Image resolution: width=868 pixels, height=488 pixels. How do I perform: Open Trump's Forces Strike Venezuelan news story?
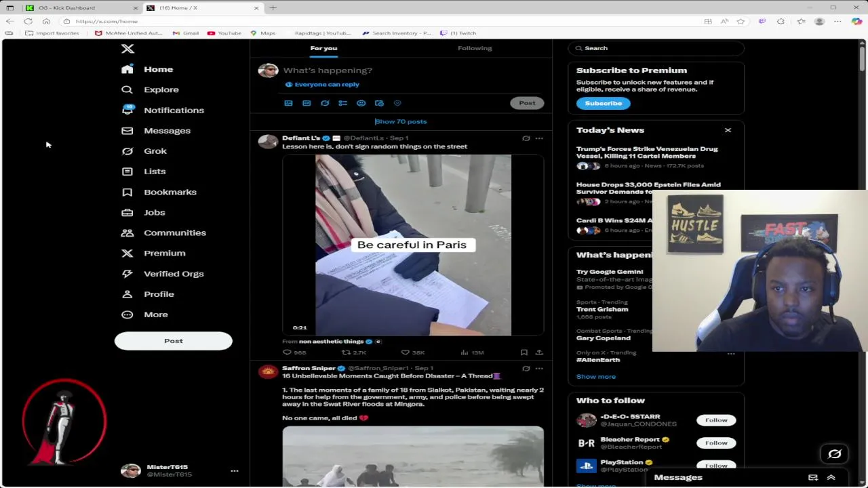[x=647, y=152]
